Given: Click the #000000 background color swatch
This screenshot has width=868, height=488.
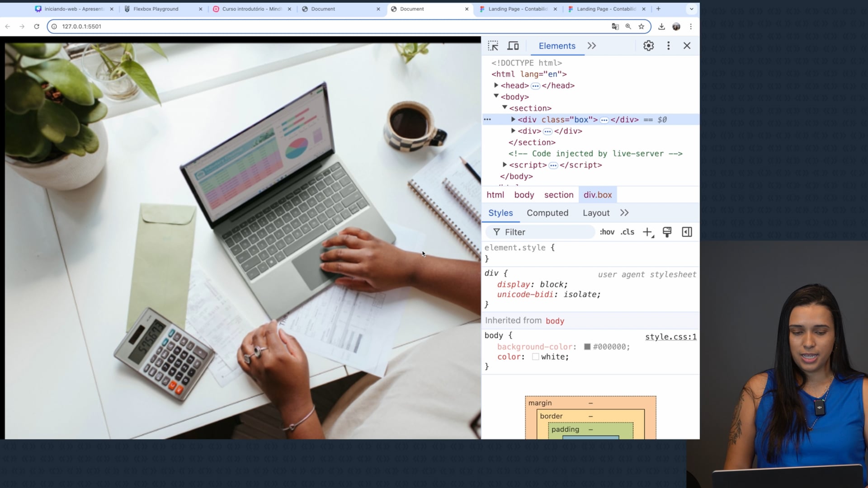Looking at the screenshot, I should 587,347.
